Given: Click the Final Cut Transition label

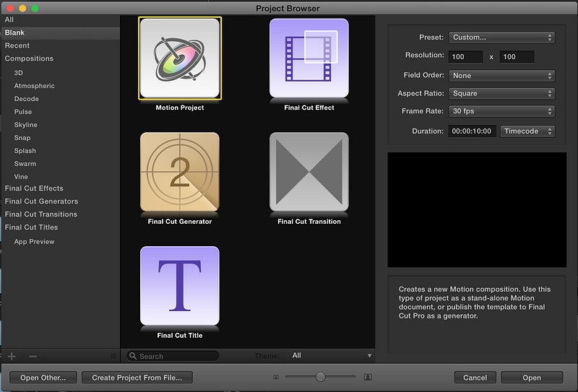Looking at the screenshot, I should pos(309,222).
